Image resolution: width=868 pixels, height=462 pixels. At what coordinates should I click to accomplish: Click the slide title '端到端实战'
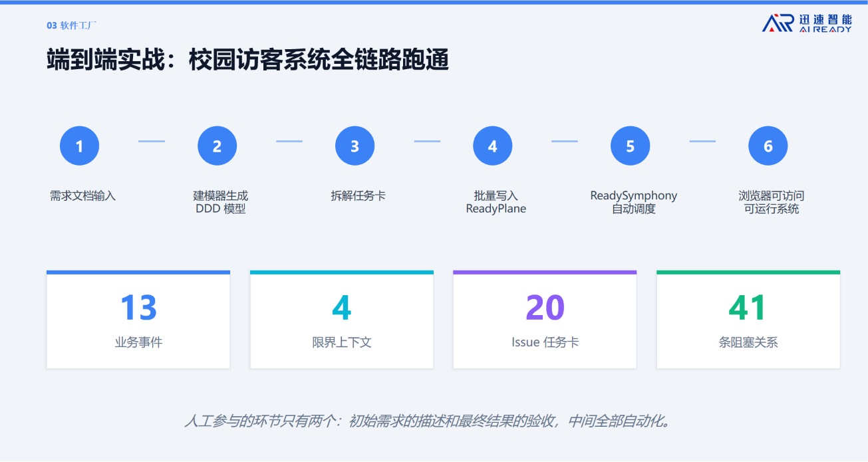click(104, 60)
